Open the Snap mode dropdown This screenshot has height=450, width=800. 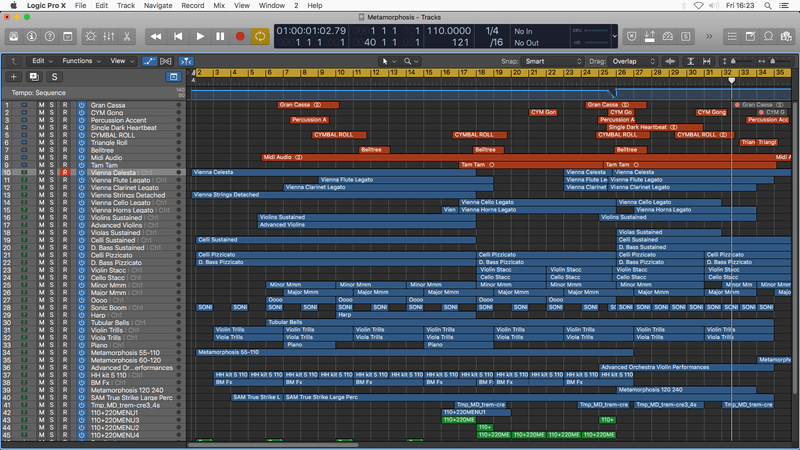pos(553,61)
